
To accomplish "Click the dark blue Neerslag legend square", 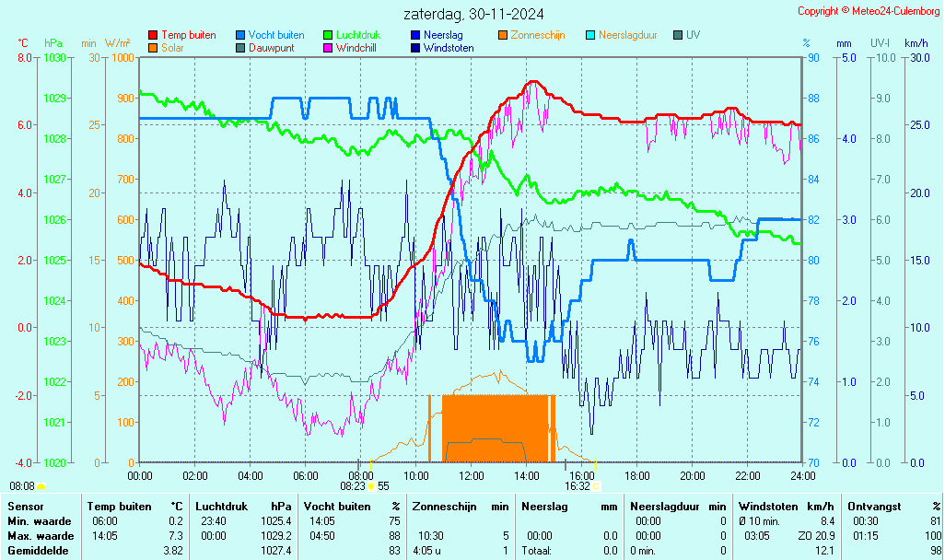I will pos(415,35).
